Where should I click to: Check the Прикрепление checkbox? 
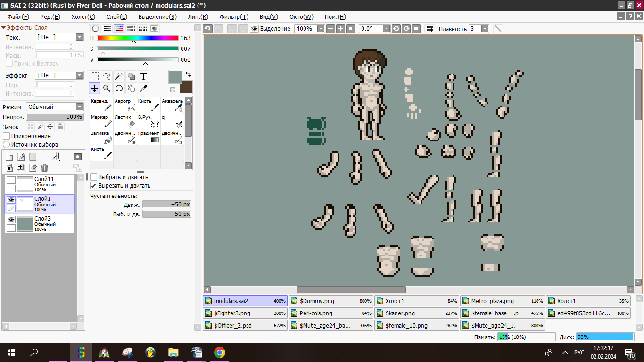[7, 136]
